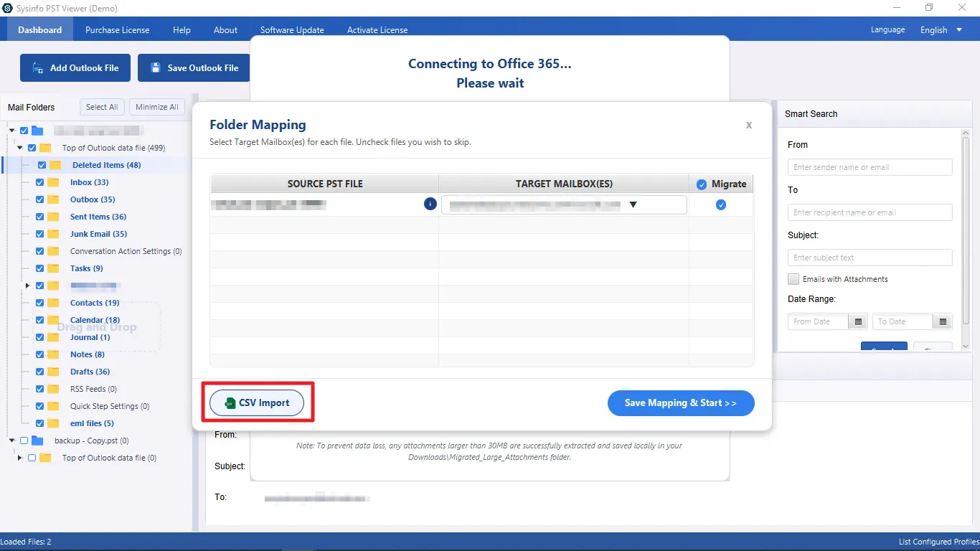
Task: Click the Deleted Items folder icon
Action: tap(55, 165)
